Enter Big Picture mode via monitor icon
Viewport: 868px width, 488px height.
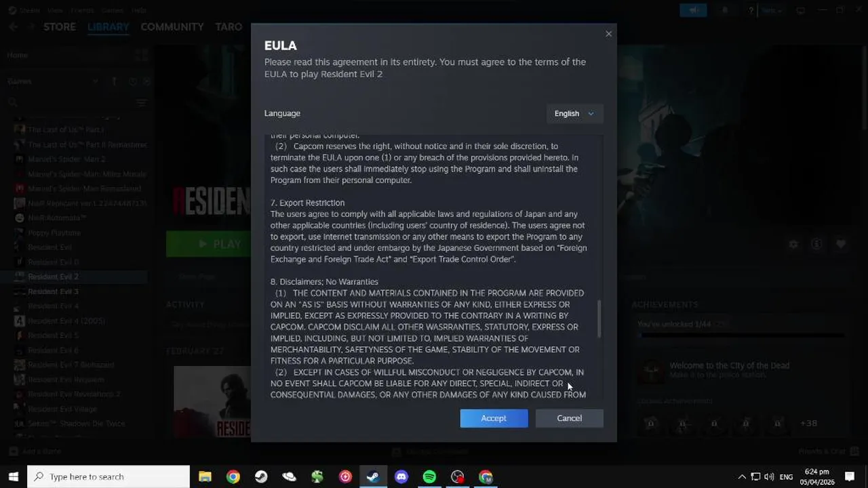pos(800,10)
